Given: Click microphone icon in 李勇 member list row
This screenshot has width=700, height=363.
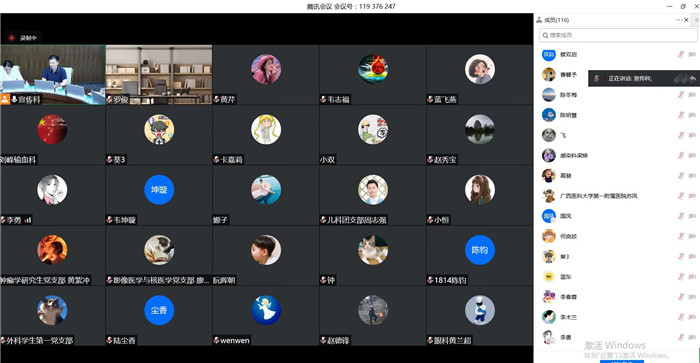Looking at the screenshot, I should 681,337.
